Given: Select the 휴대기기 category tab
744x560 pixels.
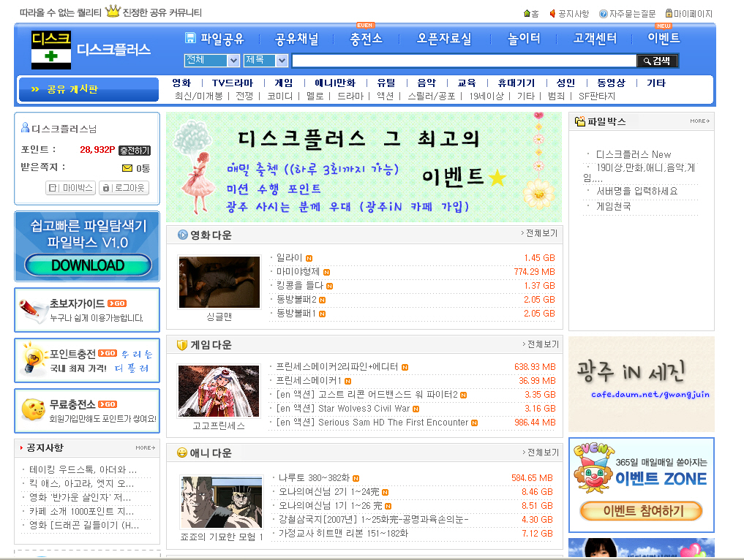Looking at the screenshot, I should (516, 83).
